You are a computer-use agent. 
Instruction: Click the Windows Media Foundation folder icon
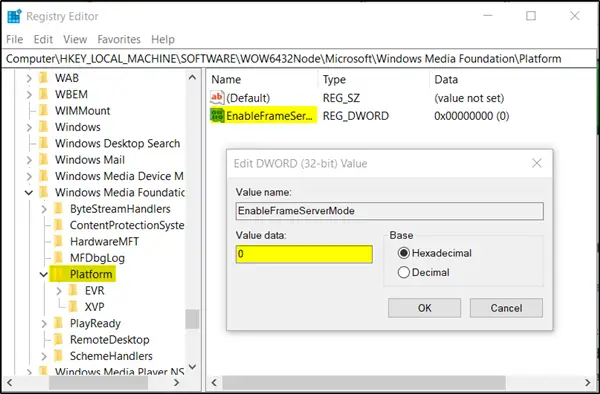[44, 192]
